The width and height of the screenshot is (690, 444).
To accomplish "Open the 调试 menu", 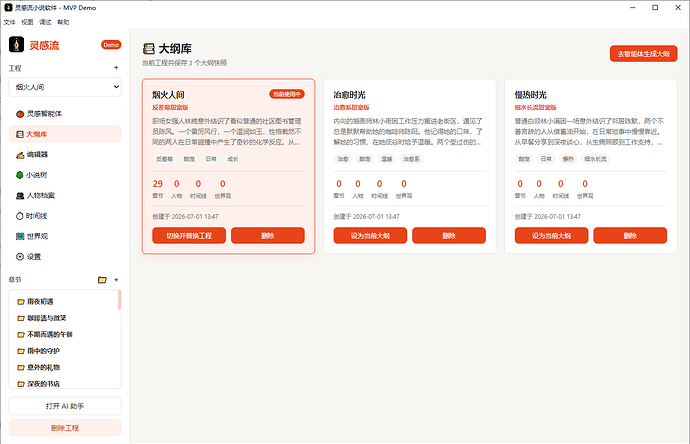I will [x=45, y=22].
